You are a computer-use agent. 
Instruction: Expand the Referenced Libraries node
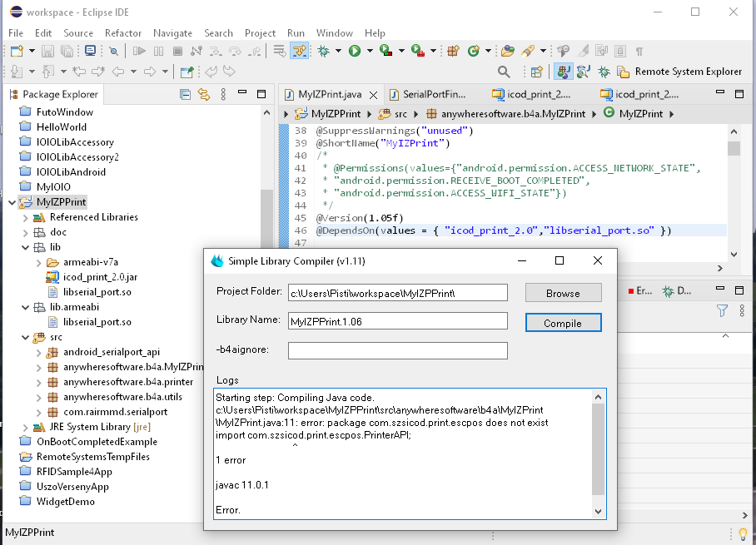pyautogui.click(x=25, y=217)
